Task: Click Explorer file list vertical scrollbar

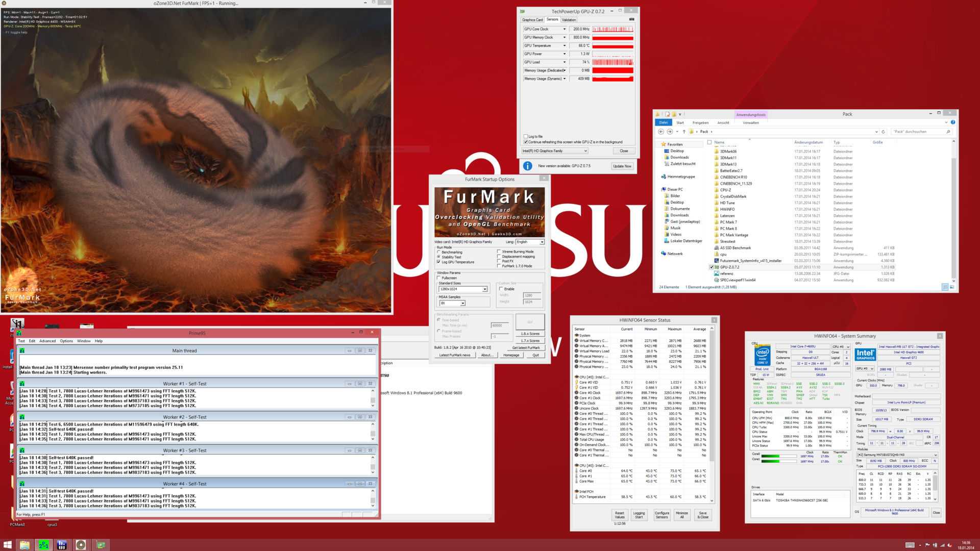Action: click(x=953, y=211)
